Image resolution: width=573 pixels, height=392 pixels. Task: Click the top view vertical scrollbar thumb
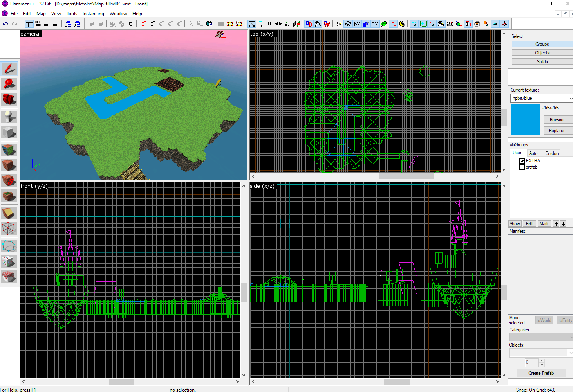pyautogui.click(x=504, y=117)
